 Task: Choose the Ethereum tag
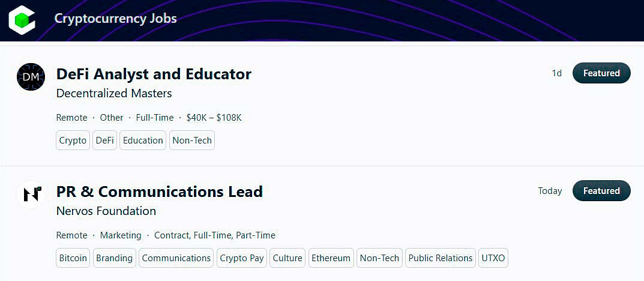point(331,258)
